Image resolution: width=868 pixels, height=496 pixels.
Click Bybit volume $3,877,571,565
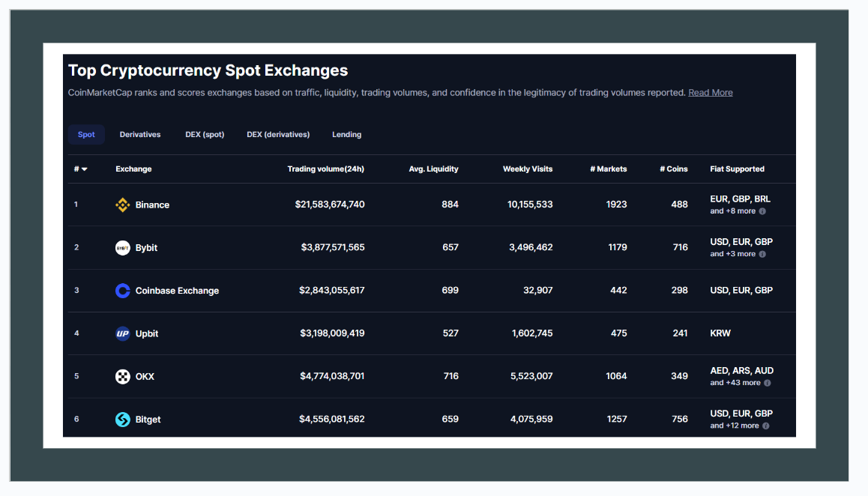[x=333, y=247]
